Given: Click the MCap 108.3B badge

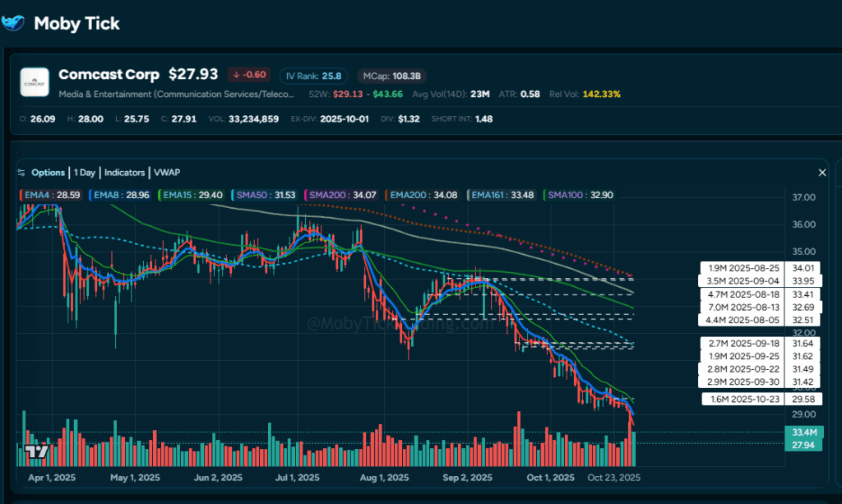Looking at the screenshot, I should click(x=393, y=76).
